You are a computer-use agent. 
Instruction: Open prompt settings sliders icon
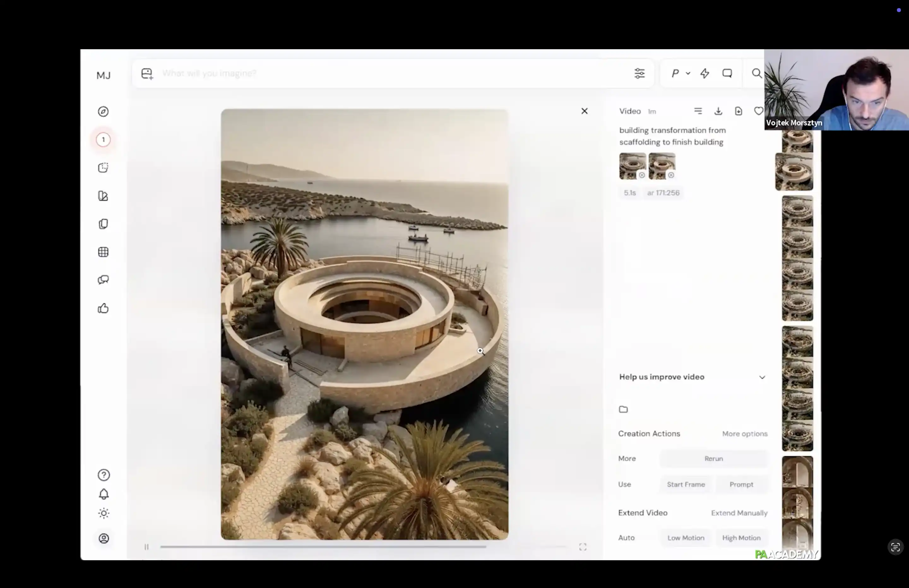coord(639,73)
